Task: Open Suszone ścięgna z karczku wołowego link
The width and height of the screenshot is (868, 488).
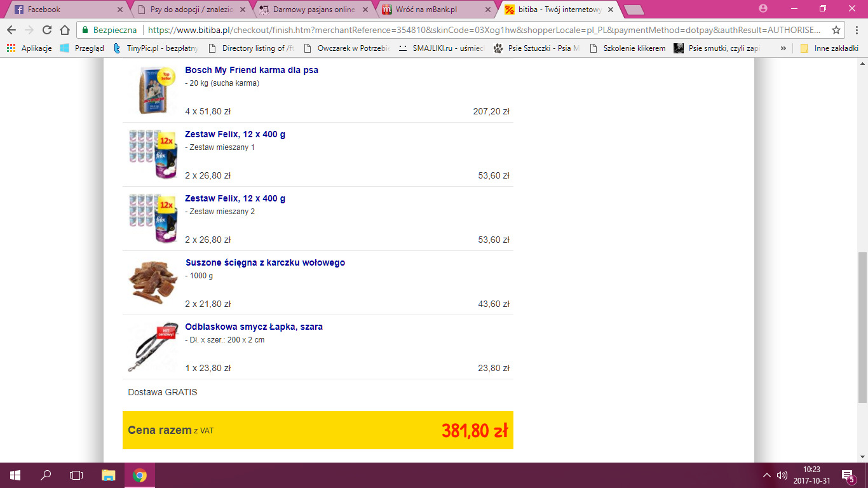Action: [265, 262]
